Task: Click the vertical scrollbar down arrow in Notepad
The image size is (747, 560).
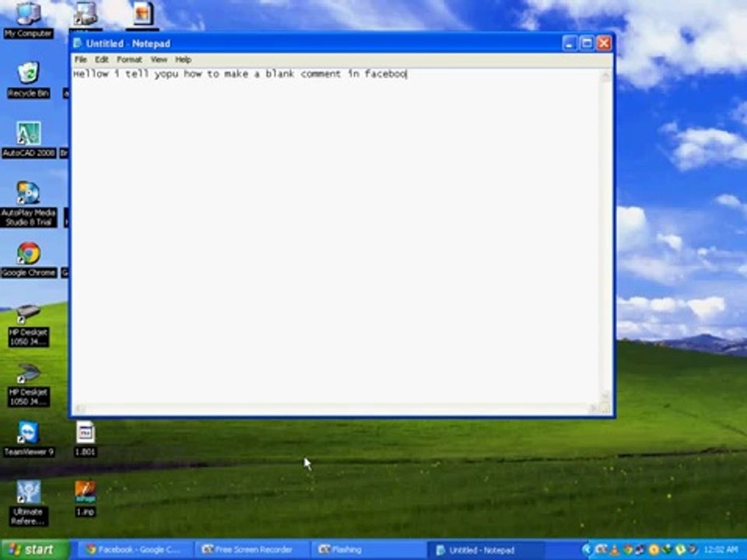Action: [x=605, y=396]
